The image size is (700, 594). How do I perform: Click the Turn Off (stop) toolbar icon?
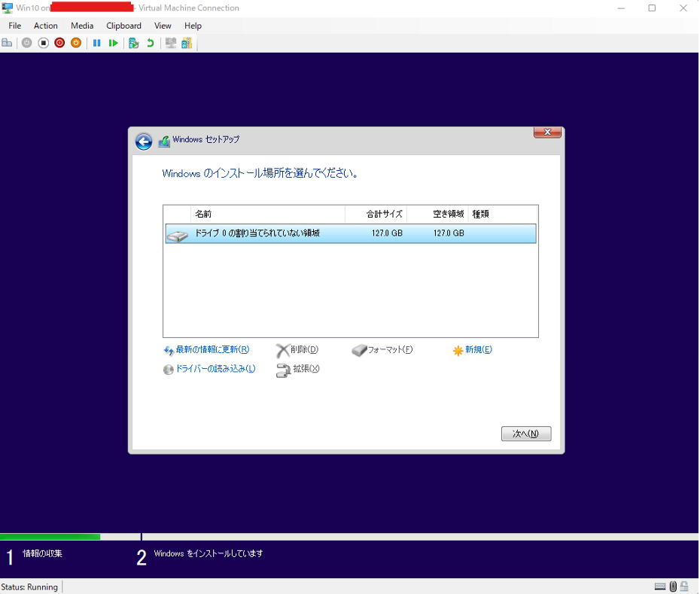44,43
